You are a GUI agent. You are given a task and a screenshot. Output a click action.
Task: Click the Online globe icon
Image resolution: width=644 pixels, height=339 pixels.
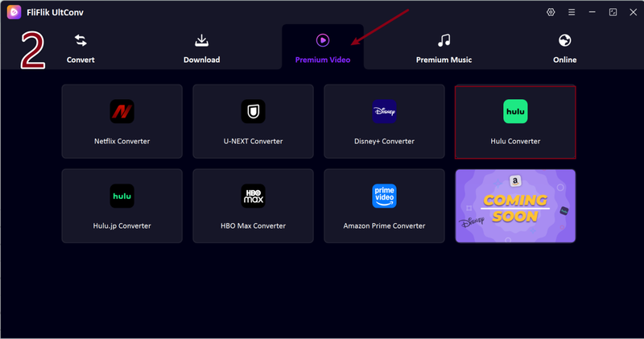[565, 40]
